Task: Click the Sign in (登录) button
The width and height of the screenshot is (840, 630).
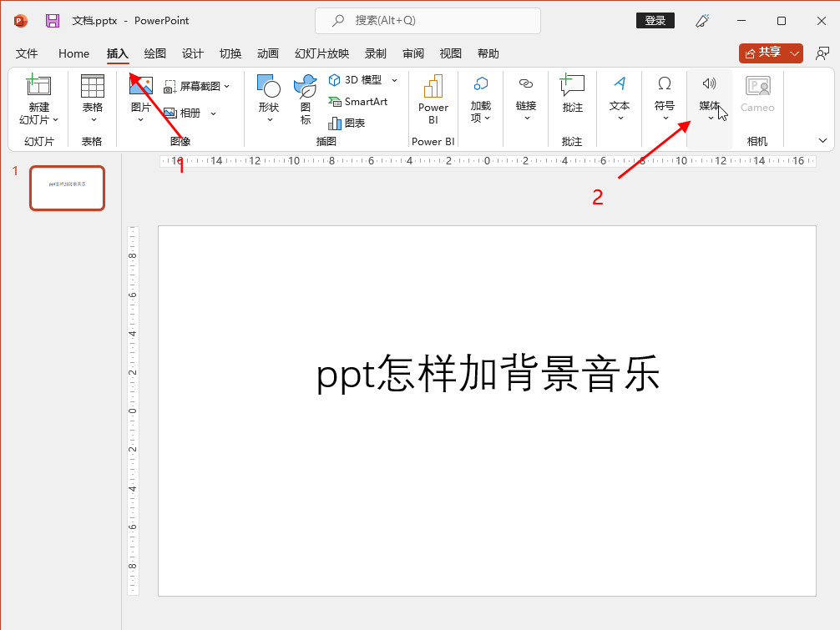Action: [655, 21]
